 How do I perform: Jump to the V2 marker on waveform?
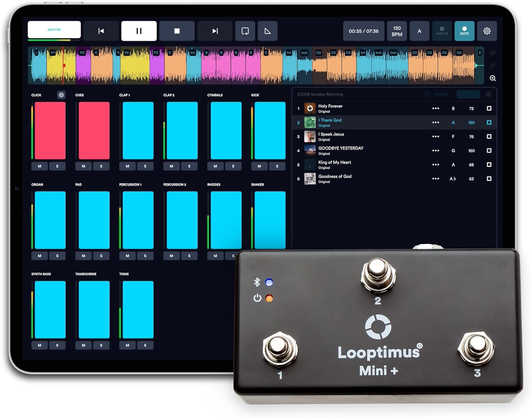click(x=127, y=52)
